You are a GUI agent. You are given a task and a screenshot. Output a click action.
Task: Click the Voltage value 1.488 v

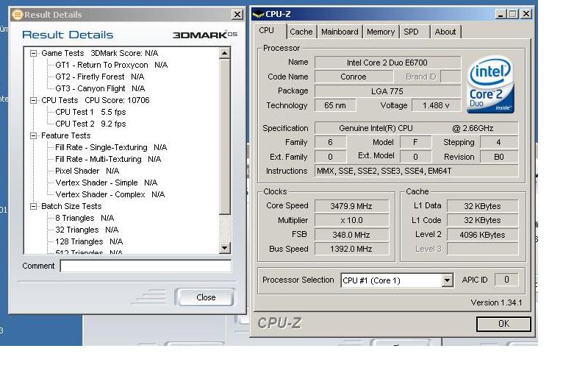coord(436,105)
